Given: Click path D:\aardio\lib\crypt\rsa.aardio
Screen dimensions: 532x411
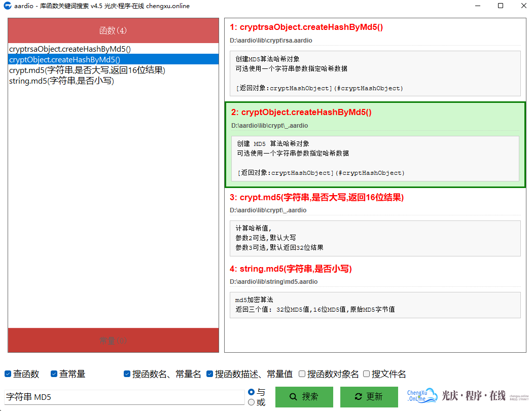Looking at the screenshot, I should click(271, 41).
